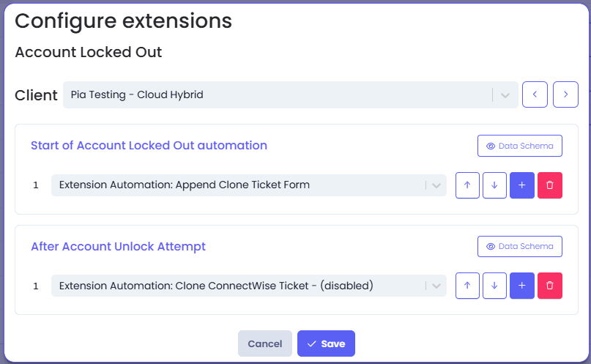Move Append Clone Ticket Form extension down
This screenshot has width=591, height=364.
coord(494,185)
